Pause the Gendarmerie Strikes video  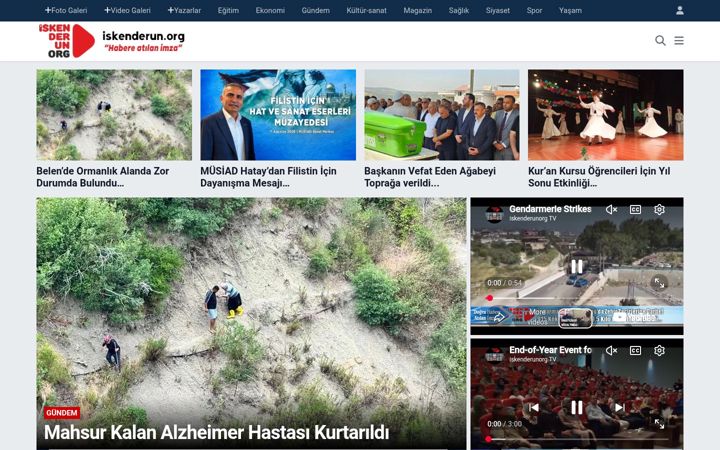[577, 266]
